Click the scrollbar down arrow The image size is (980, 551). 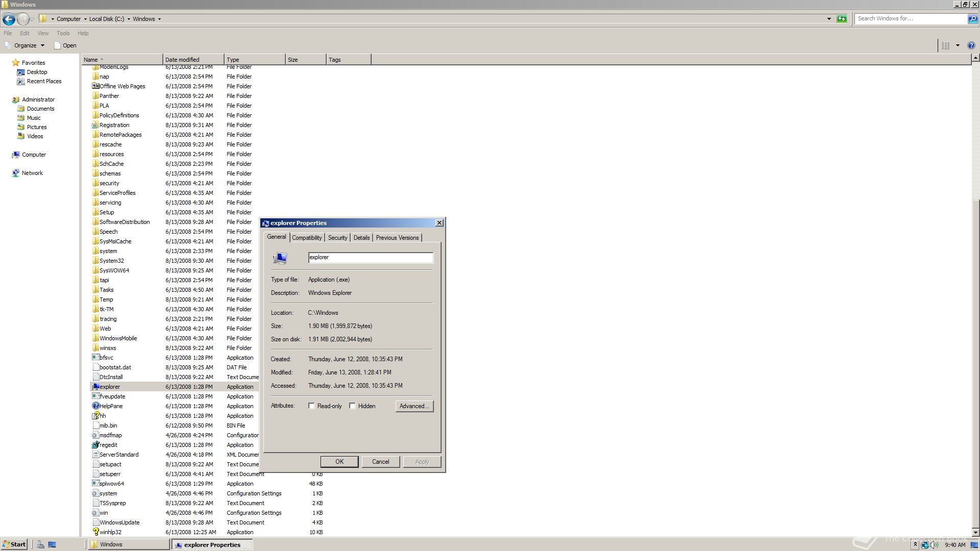pyautogui.click(x=975, y=532)
